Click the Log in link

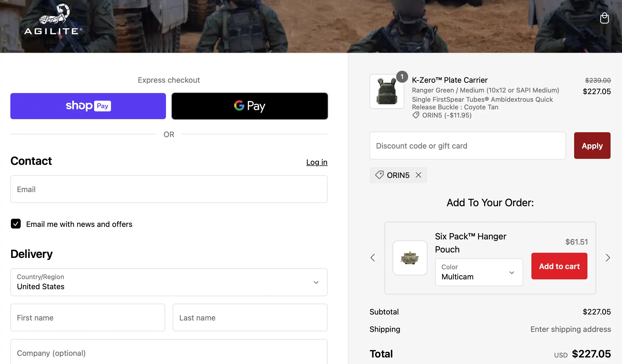click(x=317, y=162)
